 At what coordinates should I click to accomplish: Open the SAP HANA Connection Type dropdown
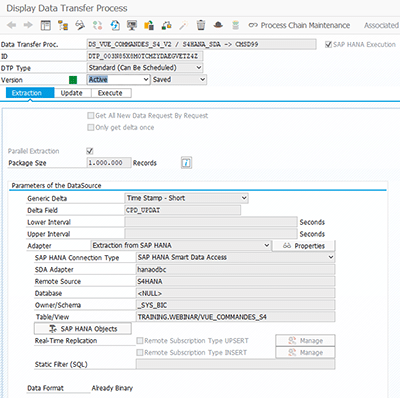[x=235, y=257]
